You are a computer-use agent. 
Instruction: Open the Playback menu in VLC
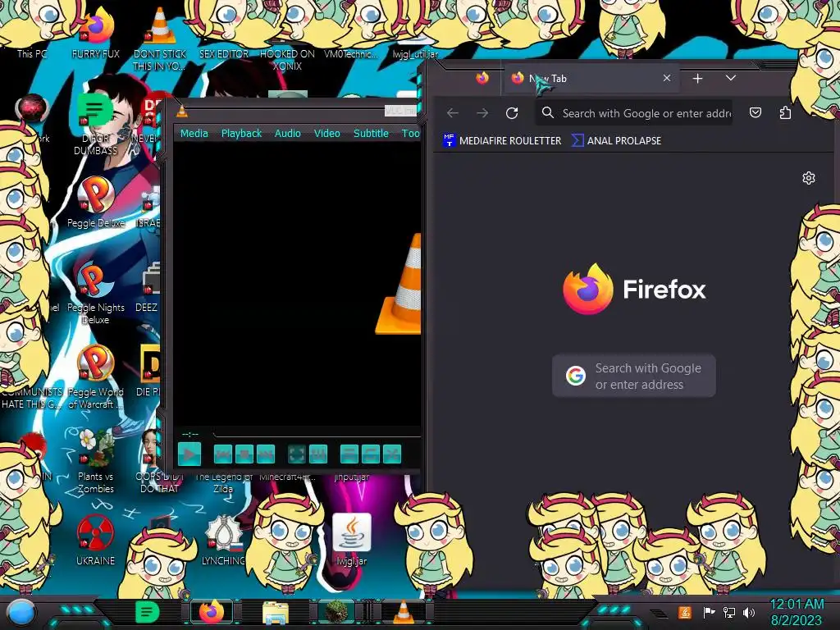point(242,134)
